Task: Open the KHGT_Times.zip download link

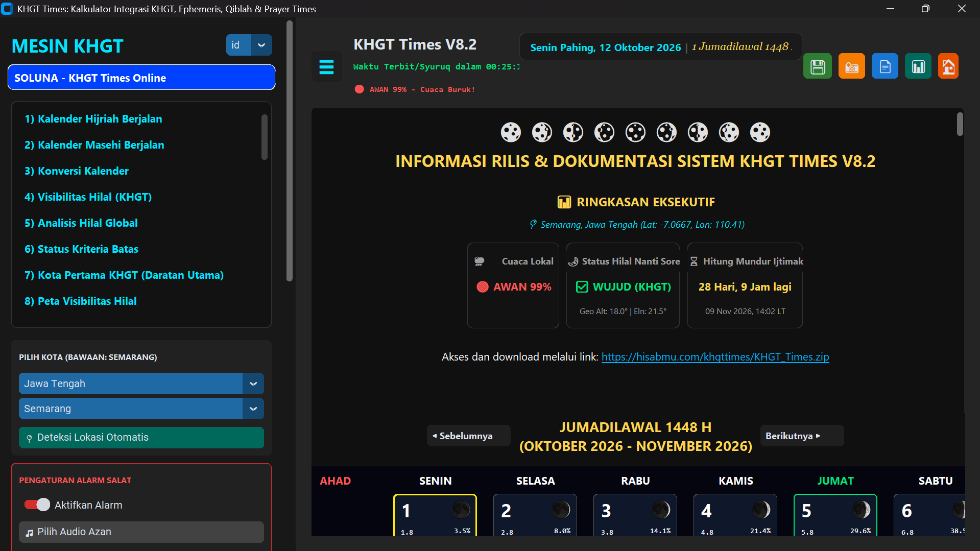Action: point(715,357)
